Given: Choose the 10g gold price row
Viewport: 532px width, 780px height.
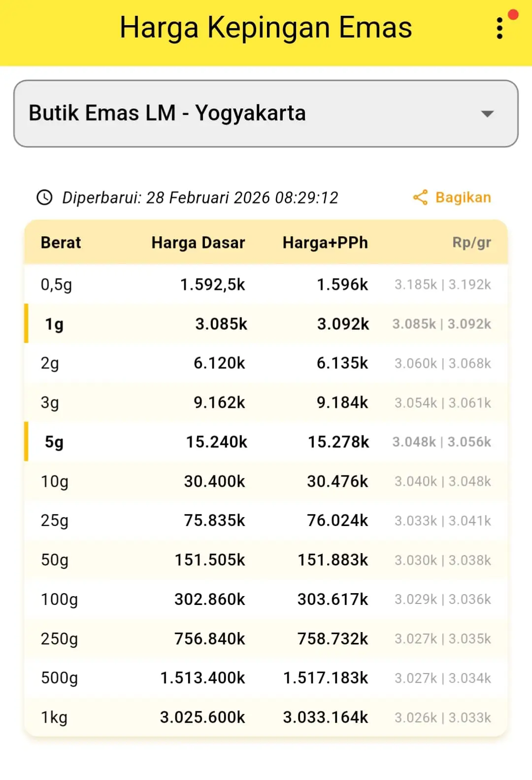Looking at the screenshot, I should tap(266, 481).
